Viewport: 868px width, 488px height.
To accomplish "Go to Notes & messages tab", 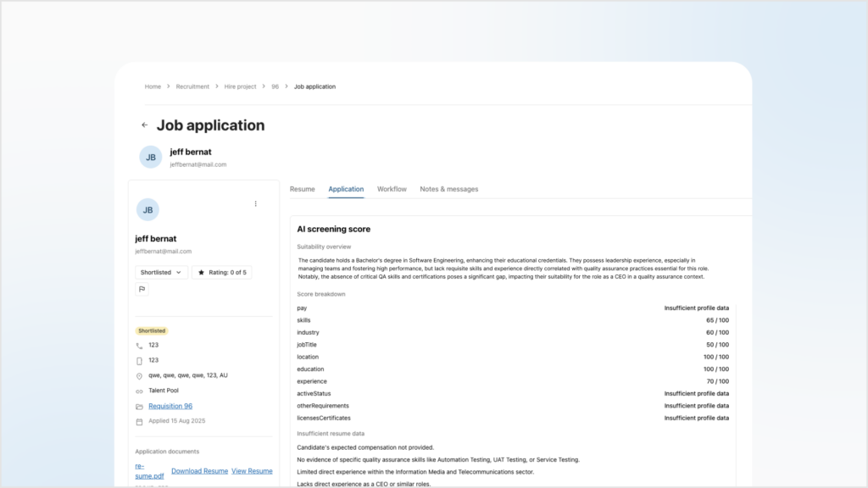I will pyautogui.click(x=449, y=189).
